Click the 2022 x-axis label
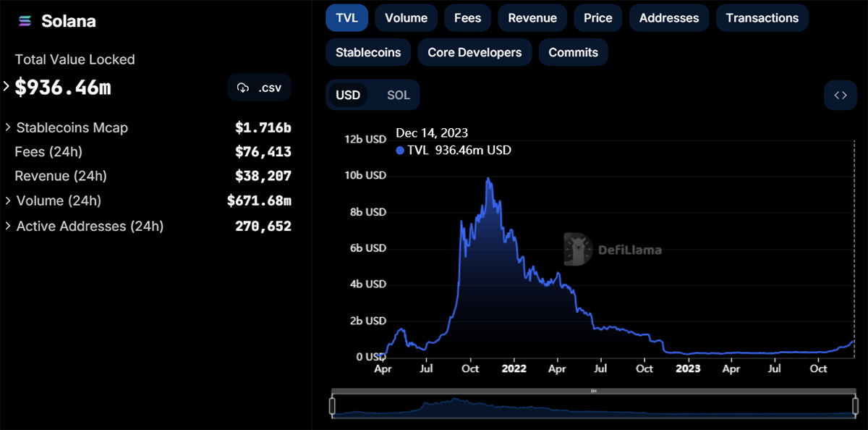Viewport: 868px width, 430px height. click(514, 368)
